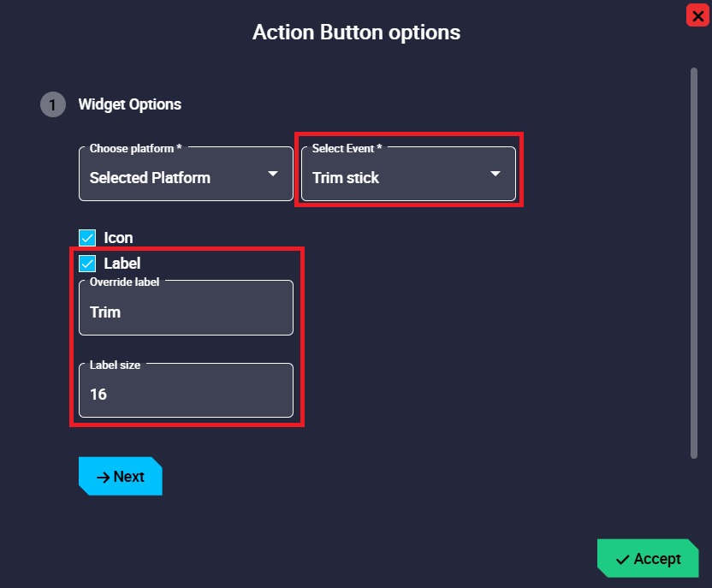Open the Choose platform dropdown
This screenshot has height=588, width=712.
point(186,177)
